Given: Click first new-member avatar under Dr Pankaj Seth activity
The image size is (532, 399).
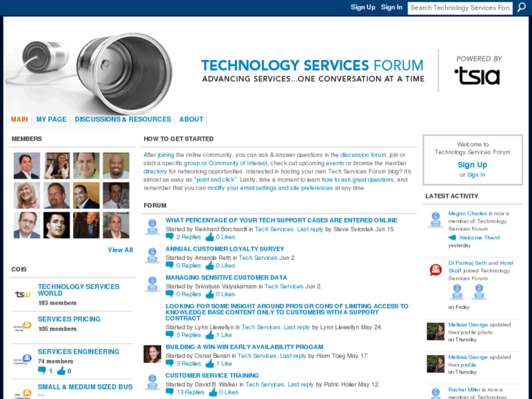Looking at the screenshot, I should tap(457, 291).
